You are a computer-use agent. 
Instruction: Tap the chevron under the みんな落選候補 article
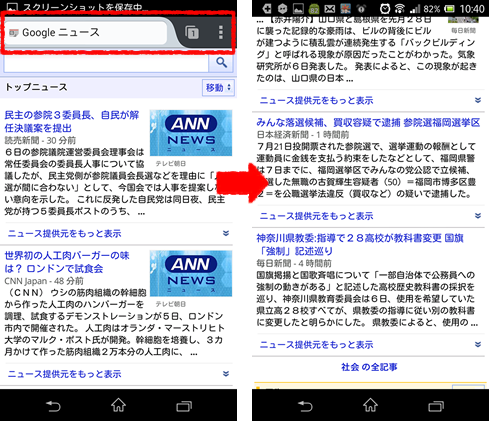478,216
